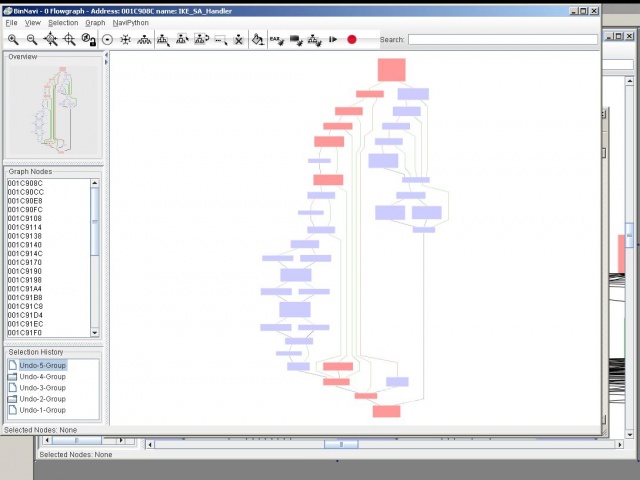Screen dimensions: 640x480
Task: Open the NaviPython menu
Action: [131, 23]
